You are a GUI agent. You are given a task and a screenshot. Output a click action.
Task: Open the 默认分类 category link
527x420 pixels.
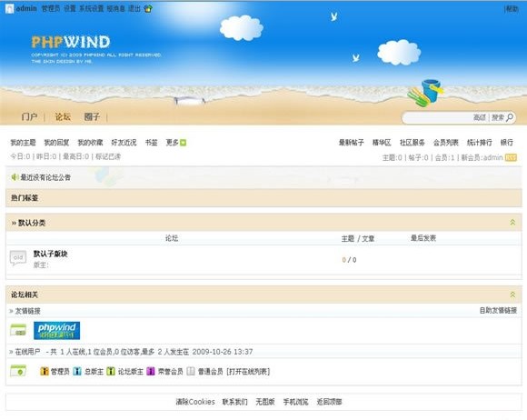point(32,223)
